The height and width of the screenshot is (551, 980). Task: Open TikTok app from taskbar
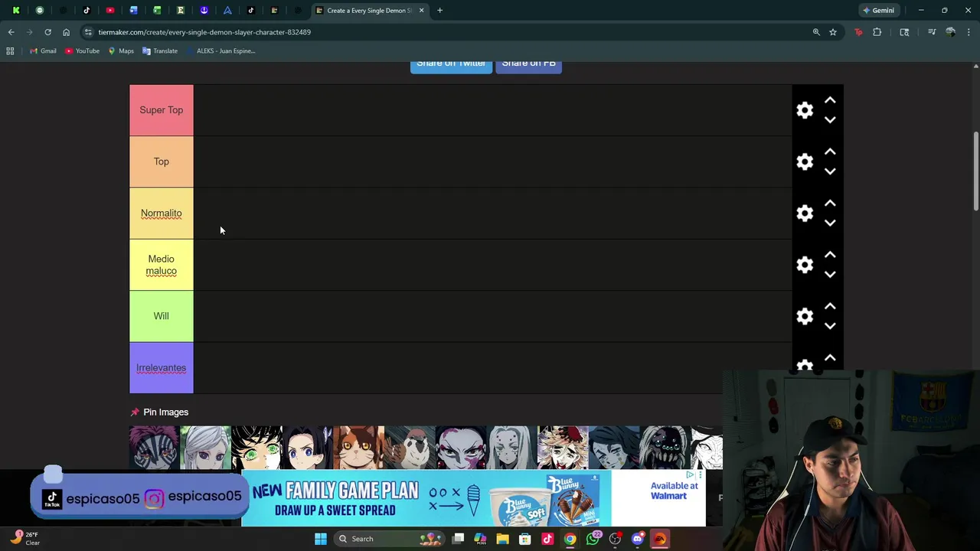coord(547,539)
